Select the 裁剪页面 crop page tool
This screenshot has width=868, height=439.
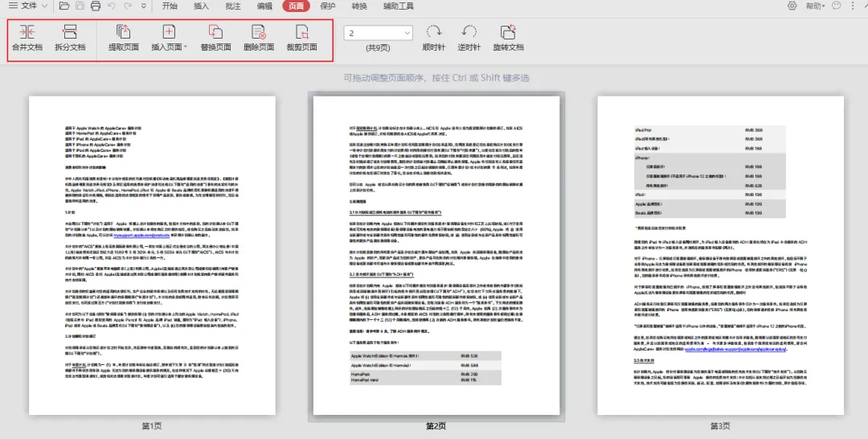coord(301,39)
